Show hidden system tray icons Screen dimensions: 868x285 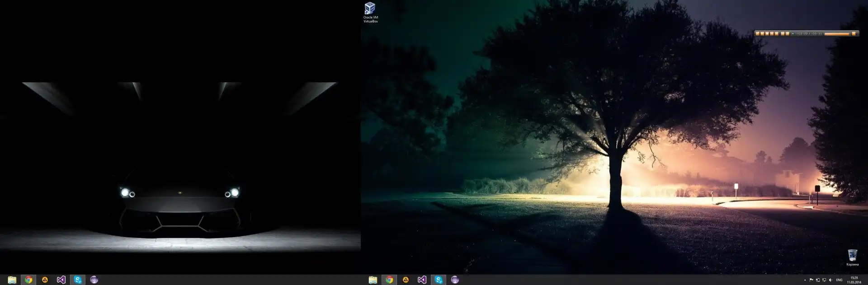[x=805, y=280]
